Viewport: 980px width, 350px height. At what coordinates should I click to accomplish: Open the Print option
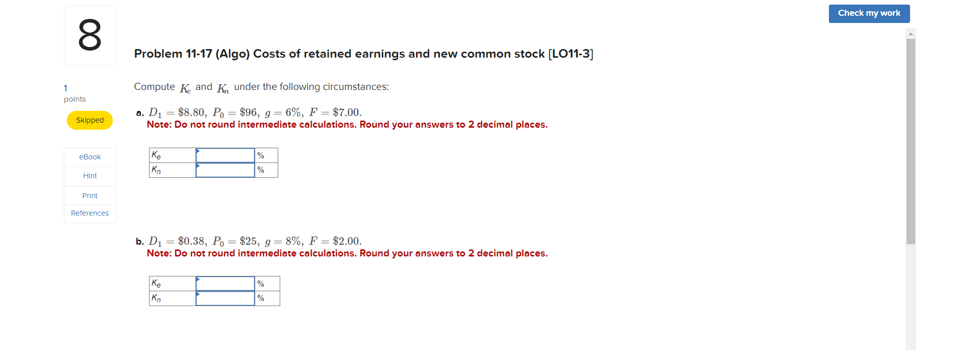tap(89, 195)
